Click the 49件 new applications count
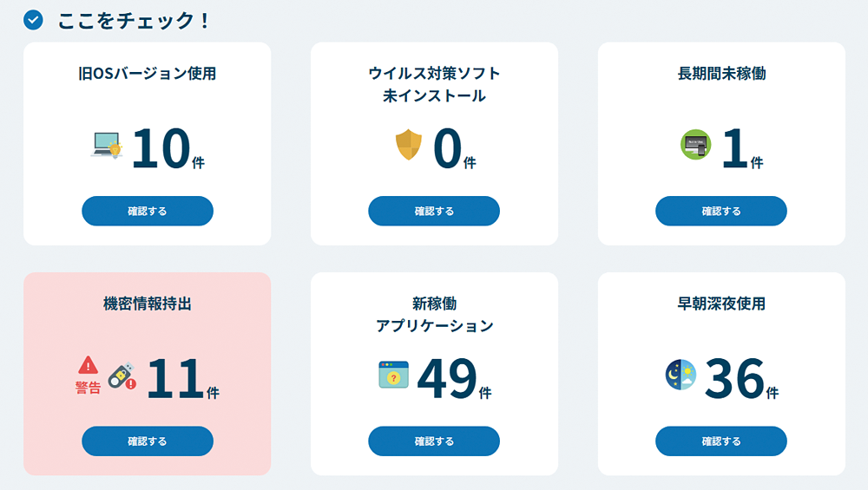The width and height of the screenshot is (868, 490). click(x=453, y=380)
